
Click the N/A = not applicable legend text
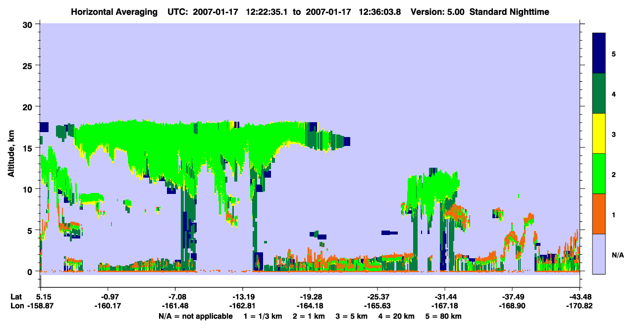pyautogui.click(x=196, y=316)
